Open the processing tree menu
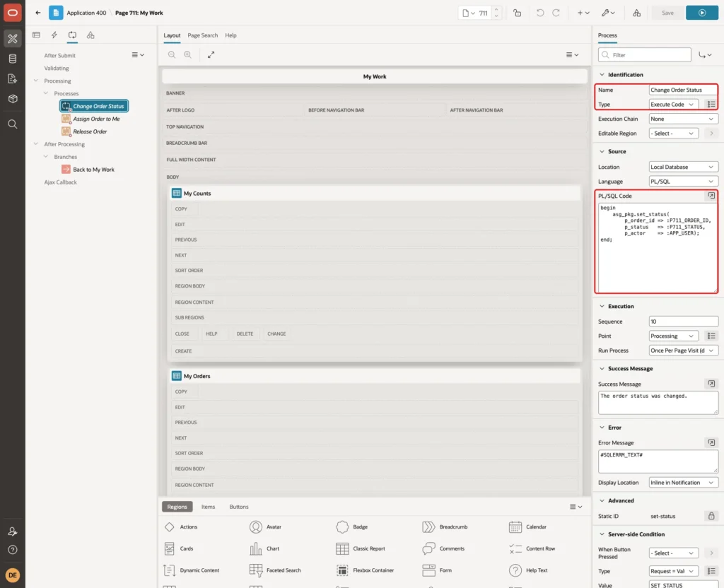724x588 pixels. coord(138,54)
